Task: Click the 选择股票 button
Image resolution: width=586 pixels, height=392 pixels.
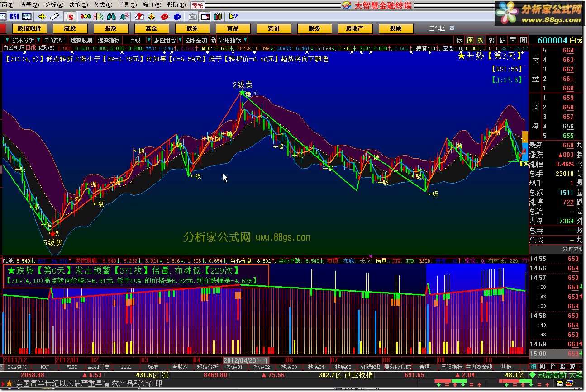Action: coord(82,40)
